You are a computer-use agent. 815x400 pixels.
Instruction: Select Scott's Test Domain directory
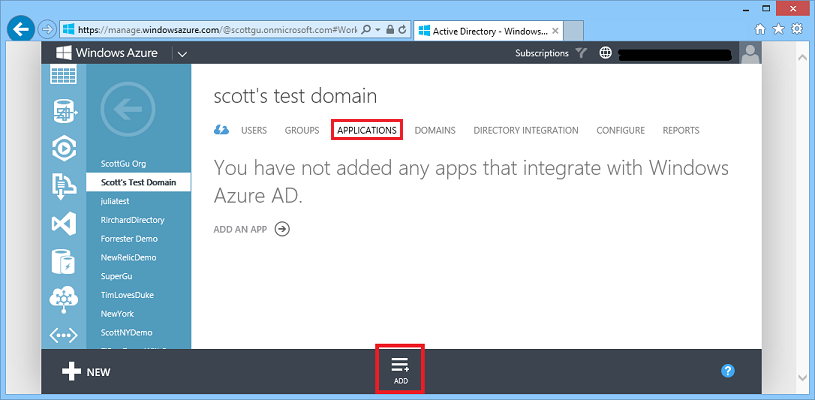point(138,182)
